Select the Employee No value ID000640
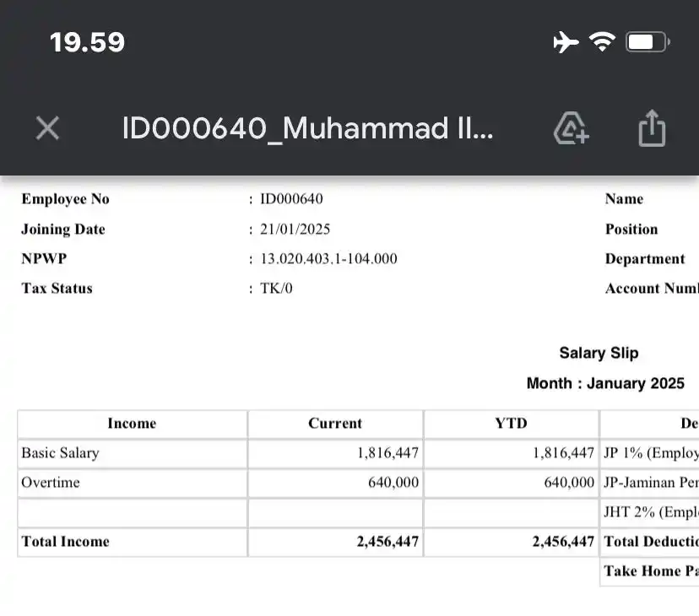This screenshot has width=699, height=616. click(x=291, y=199)
